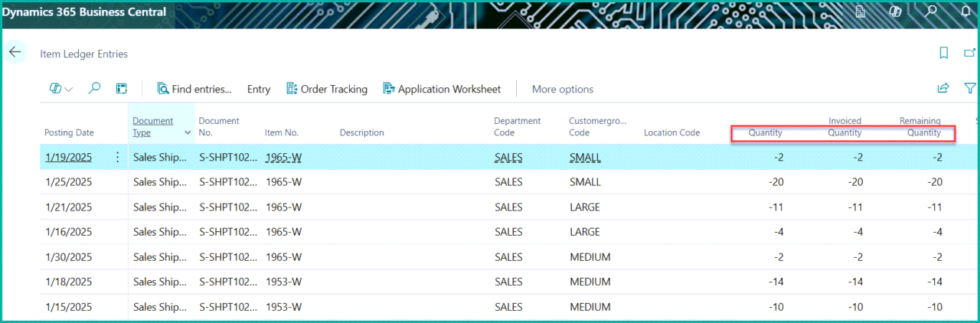The width and height of the screenshot is (980, 323).
Task: Switch list layout with the view icon
Action: (x=121, y=89)
